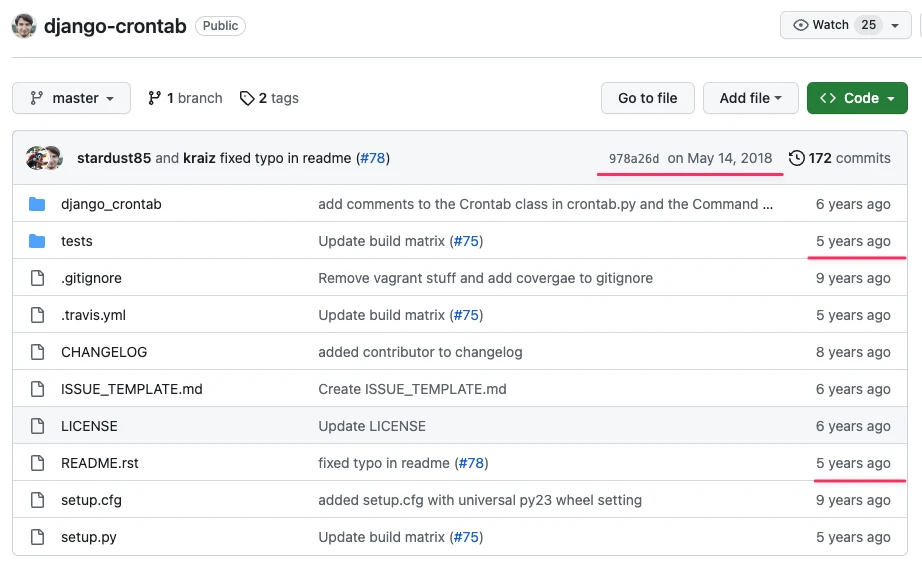Click the branch icon beside 1 branch
Screen dimensions: 922x561
click(154, 98)
